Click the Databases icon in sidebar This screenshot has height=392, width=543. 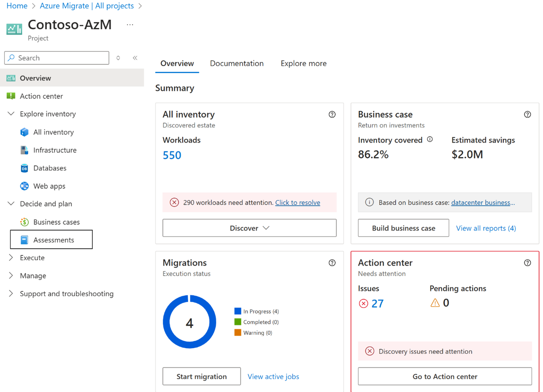click(x=24, y=168)
